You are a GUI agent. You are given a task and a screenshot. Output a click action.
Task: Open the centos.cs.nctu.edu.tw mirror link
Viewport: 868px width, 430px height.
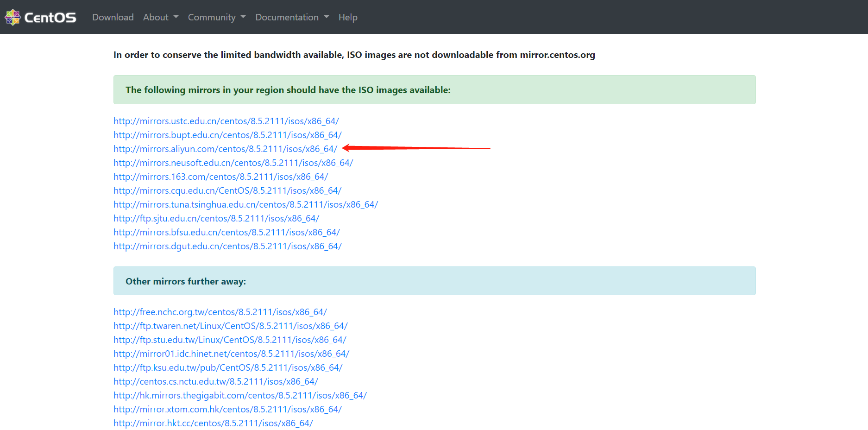(x=216, y=381)
